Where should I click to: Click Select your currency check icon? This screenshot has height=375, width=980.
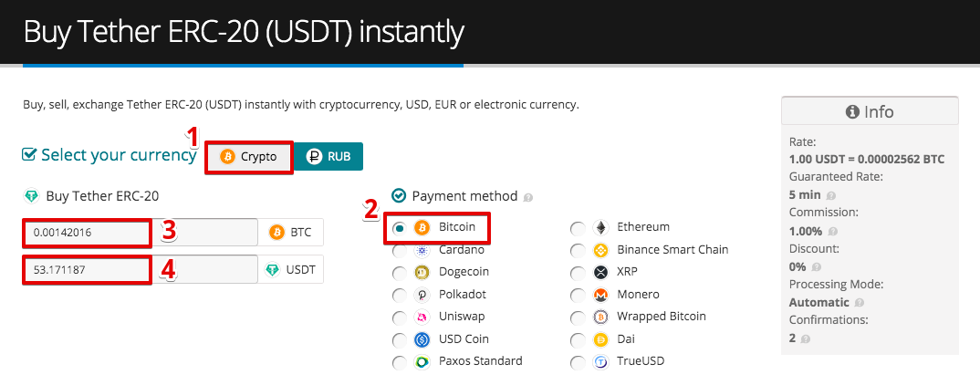[x=29, y=154]
